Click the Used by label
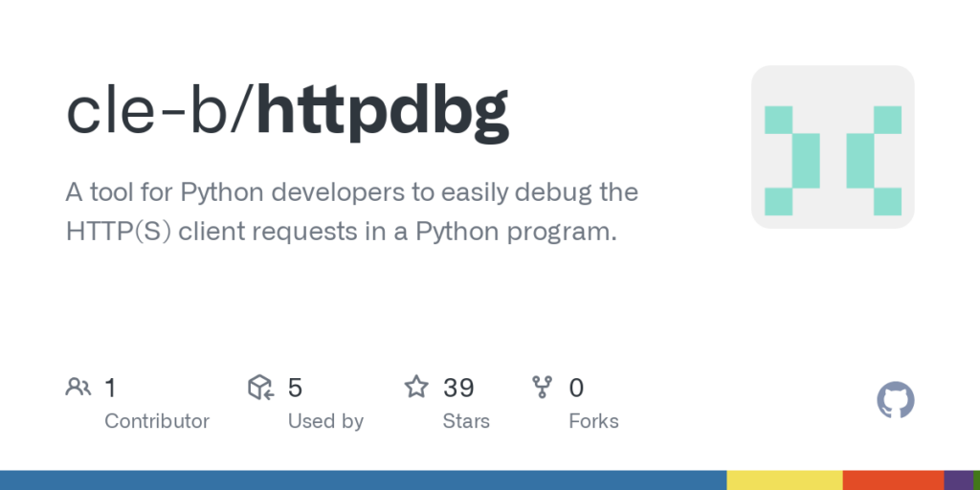 point(325,421)
